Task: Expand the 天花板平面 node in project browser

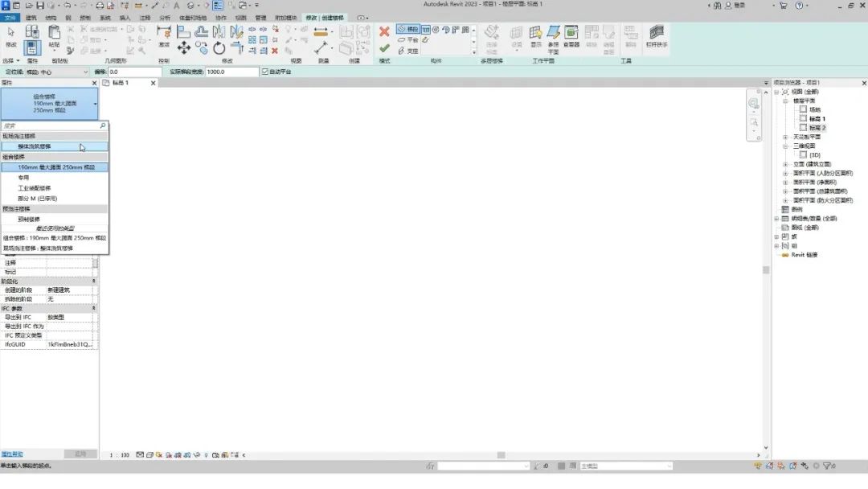Action: point(785,137)
